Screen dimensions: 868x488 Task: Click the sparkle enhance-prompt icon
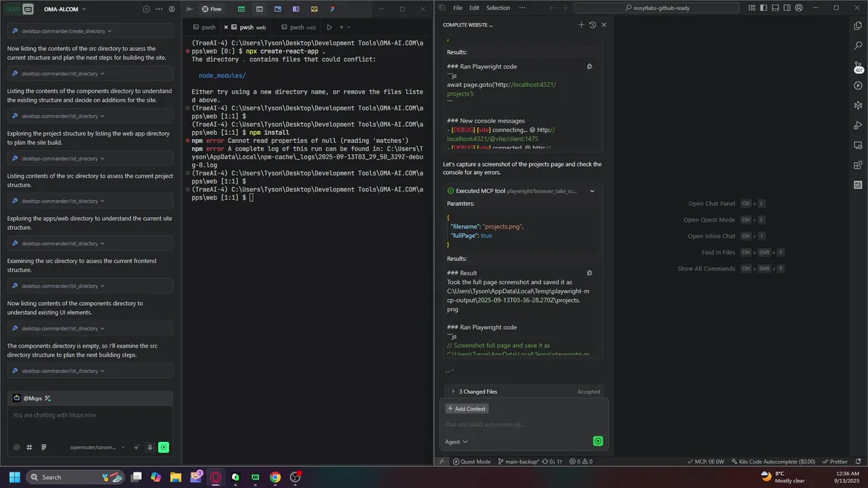pyautogui.click(x=137, y=447)
